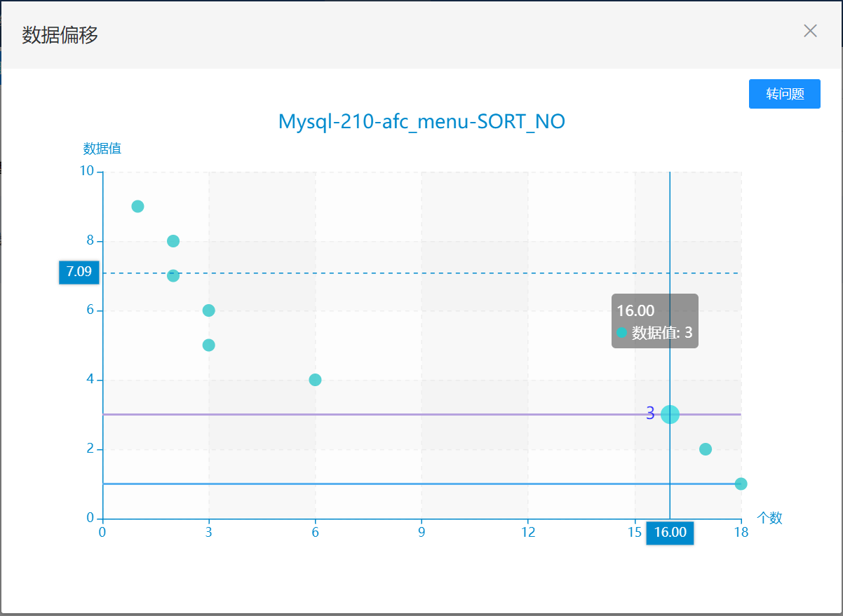Click the 7.09 y-axis pointer label
The width and height of the screenshot is (843, 616).
[79, 272]
